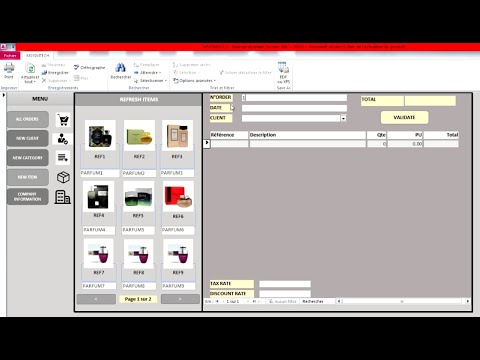Click the ALL ORDERS menu button
The height and width of the screenshot is (360, 480).
[28, 119]
